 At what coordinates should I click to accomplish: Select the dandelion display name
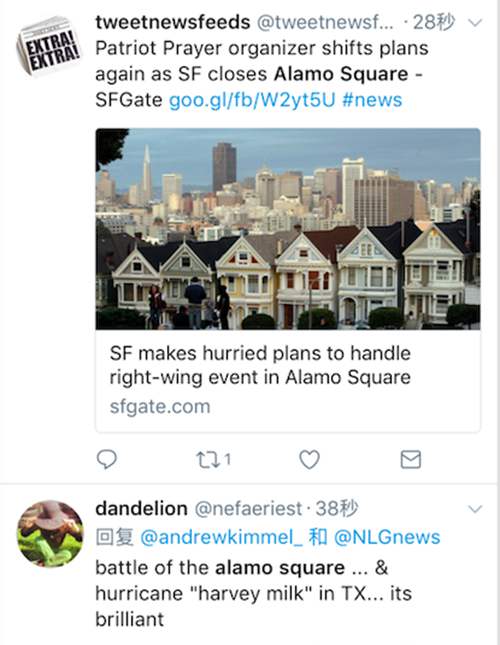click(x=141, y=508)
